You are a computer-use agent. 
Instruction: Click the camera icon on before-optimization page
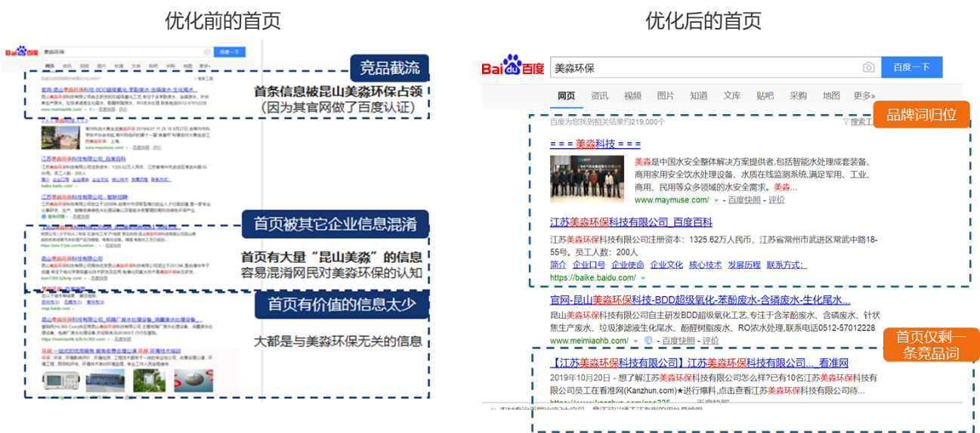point(207,52)
